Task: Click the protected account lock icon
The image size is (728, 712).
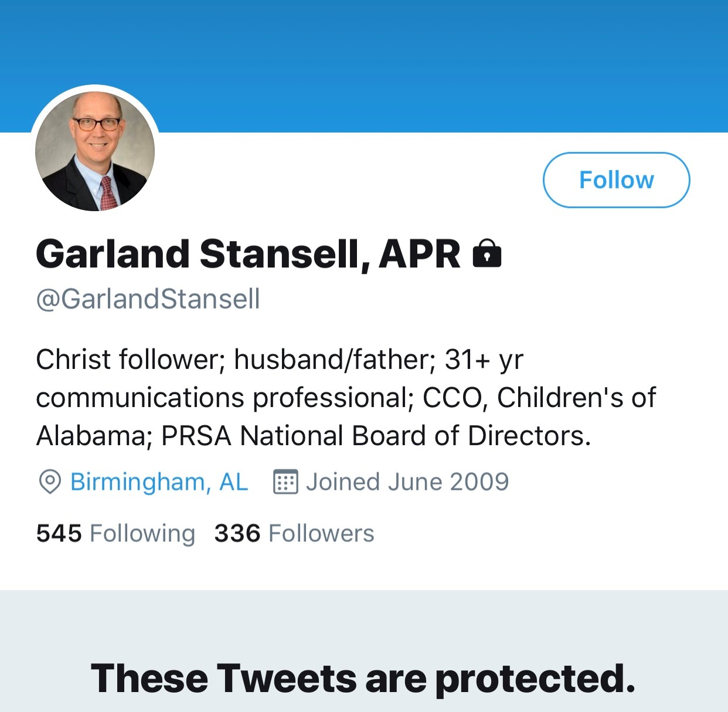Action: point(487,253)
